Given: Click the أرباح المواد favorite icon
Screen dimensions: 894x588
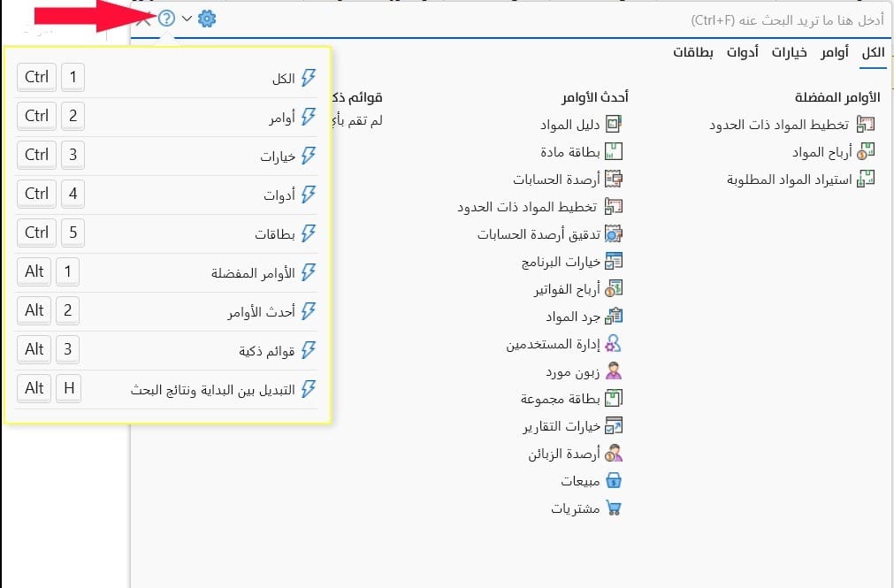Looking at the screenshot, I should tap(866, 152).
